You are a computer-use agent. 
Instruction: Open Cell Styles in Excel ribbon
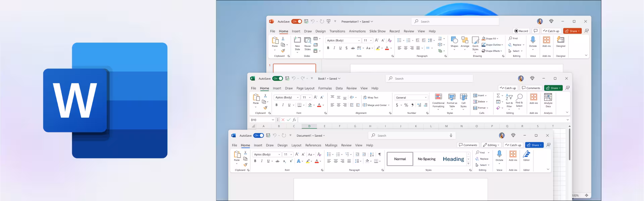(x=464, y=101)
